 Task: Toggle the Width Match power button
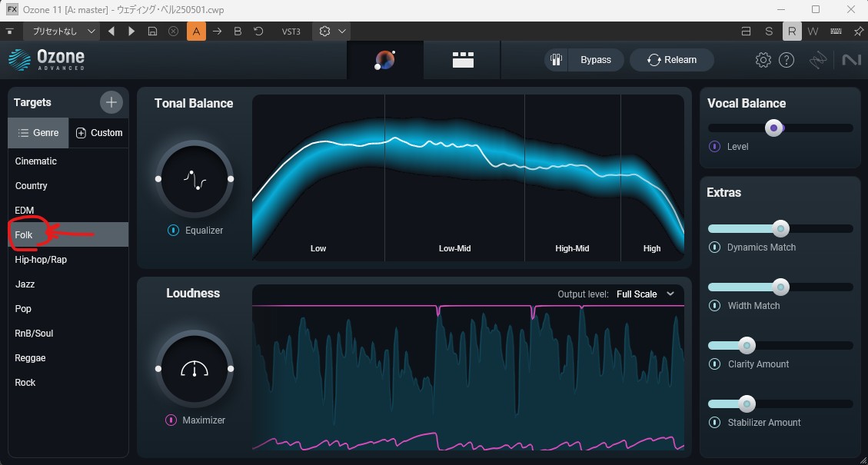[x=715, y=306]
